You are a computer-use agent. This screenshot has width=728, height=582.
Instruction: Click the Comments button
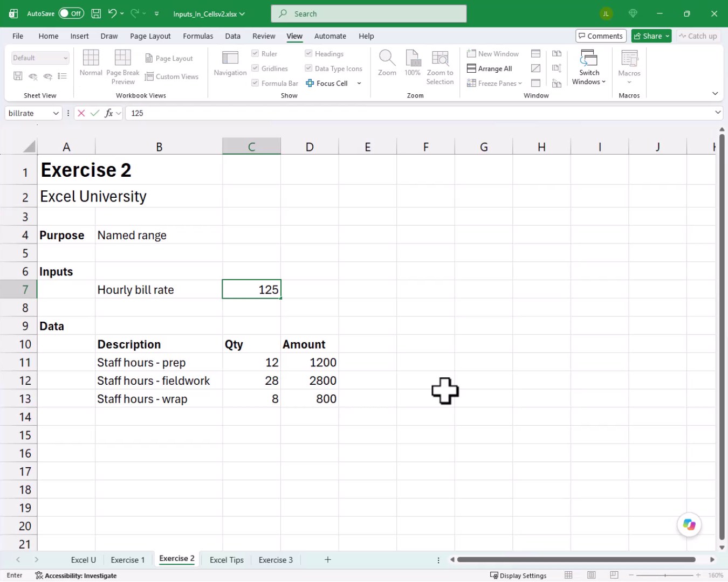601,36
